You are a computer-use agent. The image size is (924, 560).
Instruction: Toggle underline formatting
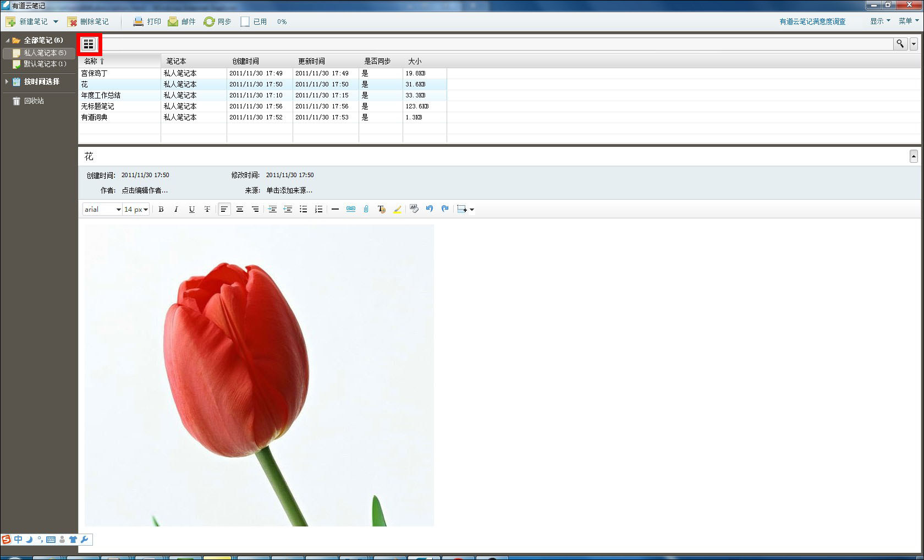191,209
